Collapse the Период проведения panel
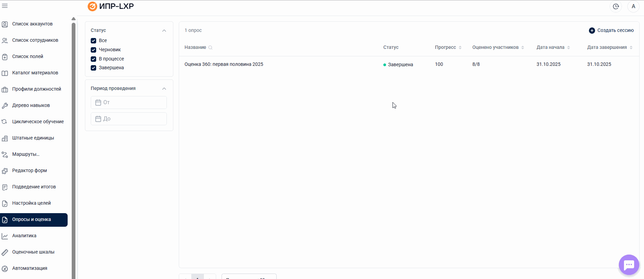Image resolution: width=644 pixels, height=279 pixels. coord(164,89)
